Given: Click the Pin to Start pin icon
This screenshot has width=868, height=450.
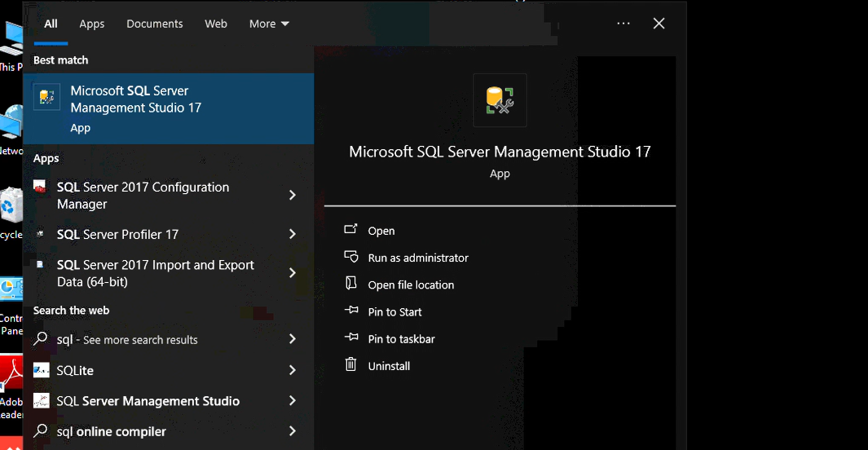Looking at the screenshot, I should [x=351, y=310].
